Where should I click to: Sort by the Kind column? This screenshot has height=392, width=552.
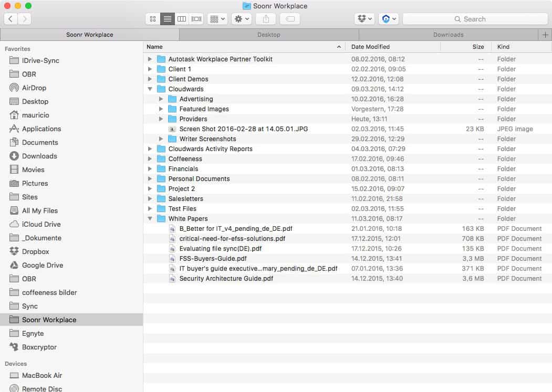tap(522, 47)
